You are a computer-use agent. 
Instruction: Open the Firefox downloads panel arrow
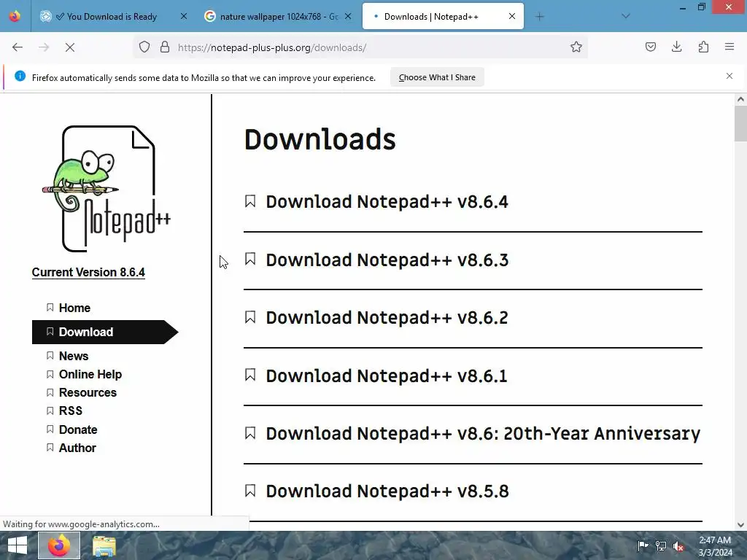pyautogui.click(x=676, y=47)
